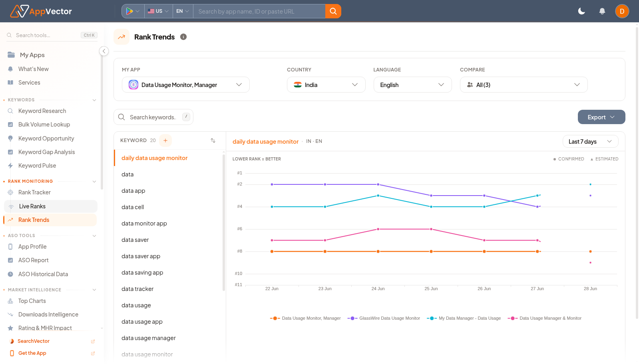
Task: Click the Rank Trends header chart icon
Action: pyautogui.click(x=121, y=37)
